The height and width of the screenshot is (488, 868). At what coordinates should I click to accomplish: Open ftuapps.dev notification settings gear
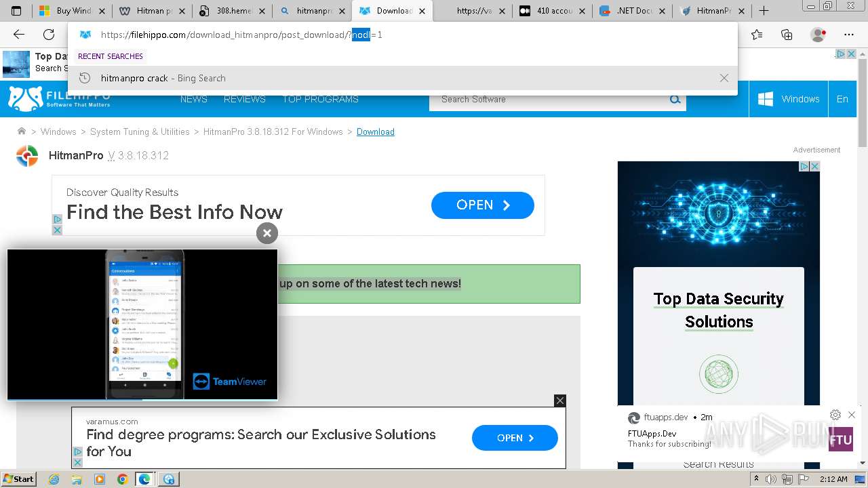[x=835, y=415]
